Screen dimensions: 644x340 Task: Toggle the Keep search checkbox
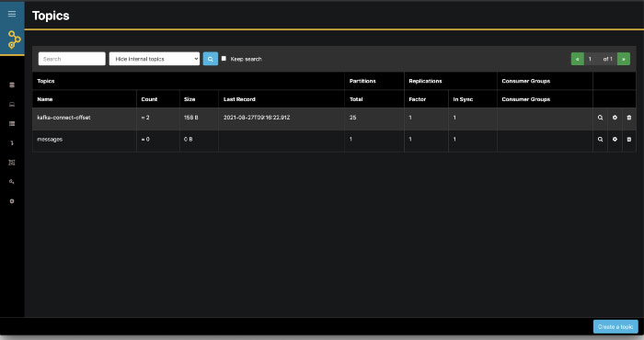coord(224,59)
